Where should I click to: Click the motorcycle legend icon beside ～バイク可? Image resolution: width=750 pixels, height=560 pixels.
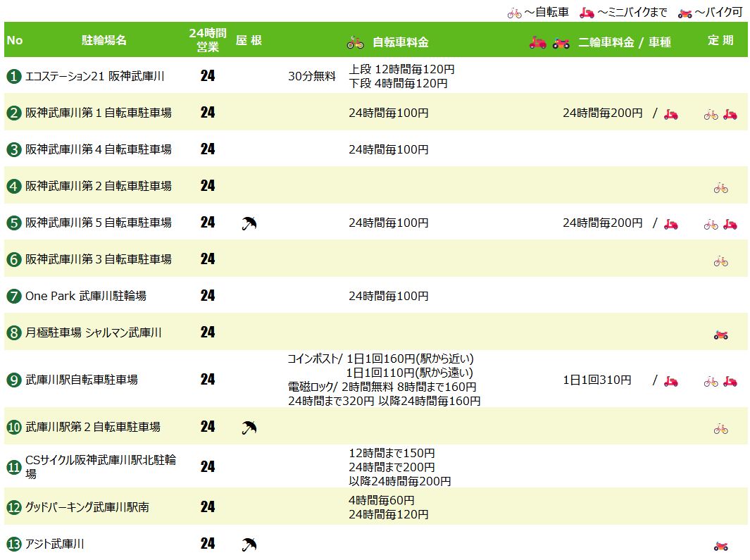(685, 13)
